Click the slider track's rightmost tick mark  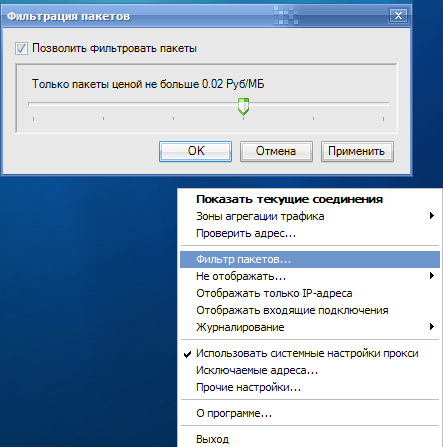pos(383,119)
